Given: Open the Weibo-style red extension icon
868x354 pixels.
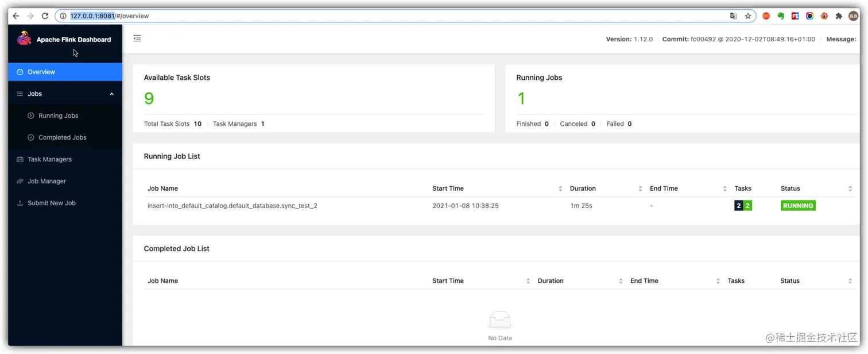Looking at the screenshot, I should coord(824,16).
